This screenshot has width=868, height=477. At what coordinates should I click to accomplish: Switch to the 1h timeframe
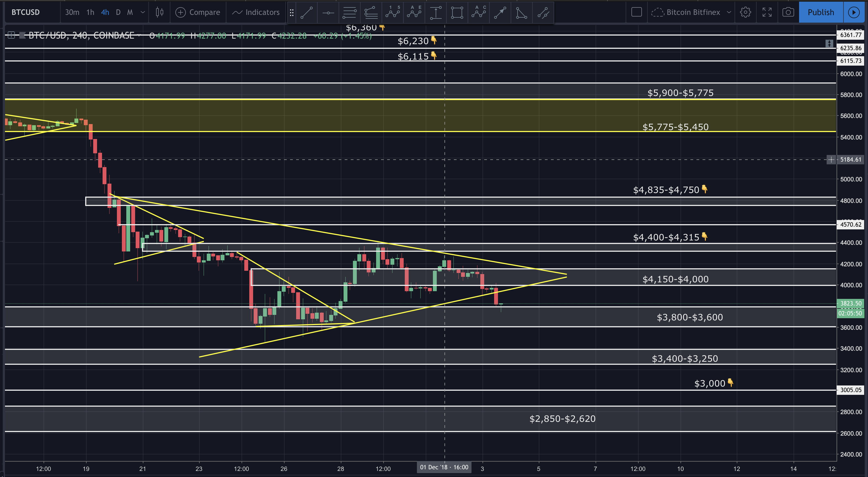click(90, 12)
